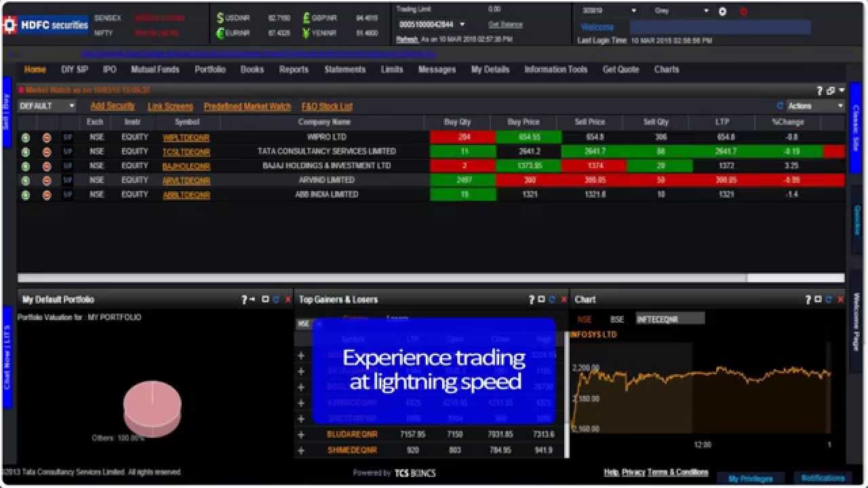Click the Buy icon for Arvind Limited
The width and height of the screenshot is (868, 488).
(x=26, y=180)
